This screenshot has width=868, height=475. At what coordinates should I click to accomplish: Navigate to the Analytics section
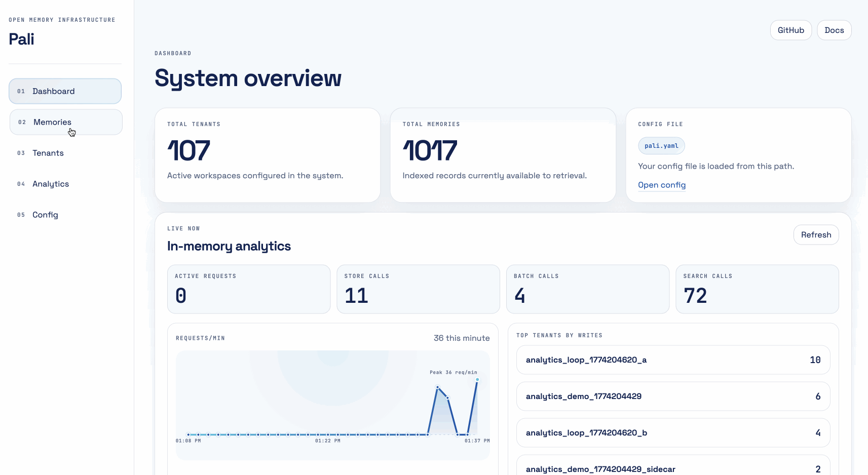(x=51, y=184)
